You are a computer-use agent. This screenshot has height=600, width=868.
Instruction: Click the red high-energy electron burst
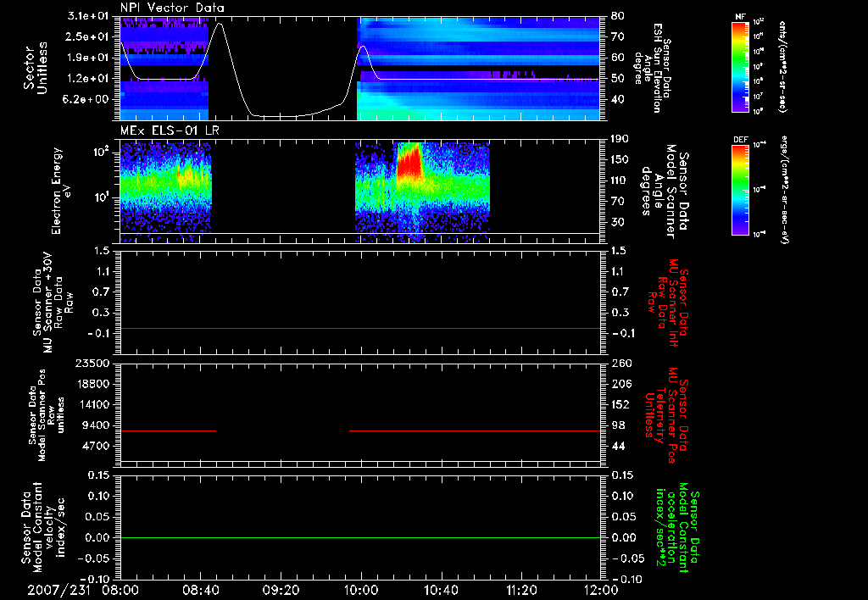click(x=409, y=162)
